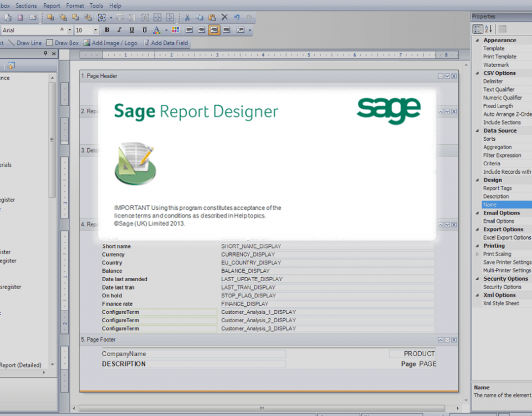This screenshot has height=416, width=532.
Task: Select the Security Options property row
Action: point(502,287)
